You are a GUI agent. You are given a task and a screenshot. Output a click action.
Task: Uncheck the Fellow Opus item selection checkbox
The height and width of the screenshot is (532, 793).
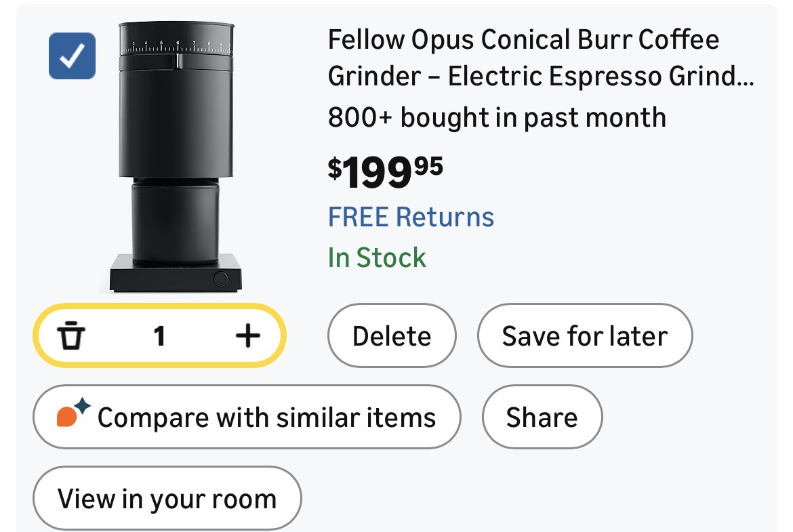[x=72, y=56]
